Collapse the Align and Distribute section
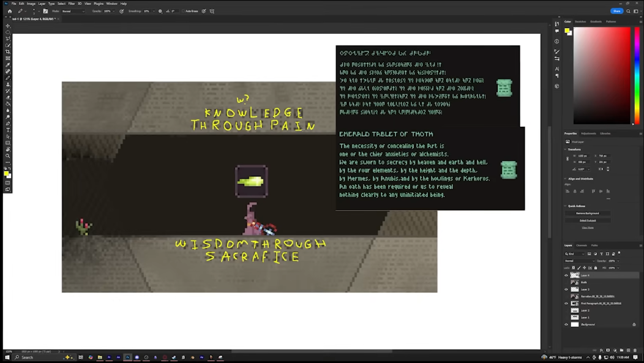644x363 pixels. 566,179
